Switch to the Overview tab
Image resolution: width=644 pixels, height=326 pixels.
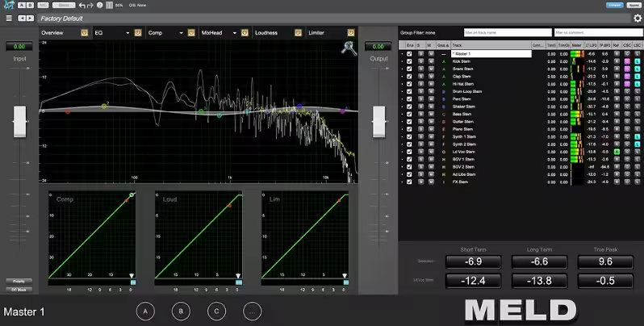tap(53, 33)
